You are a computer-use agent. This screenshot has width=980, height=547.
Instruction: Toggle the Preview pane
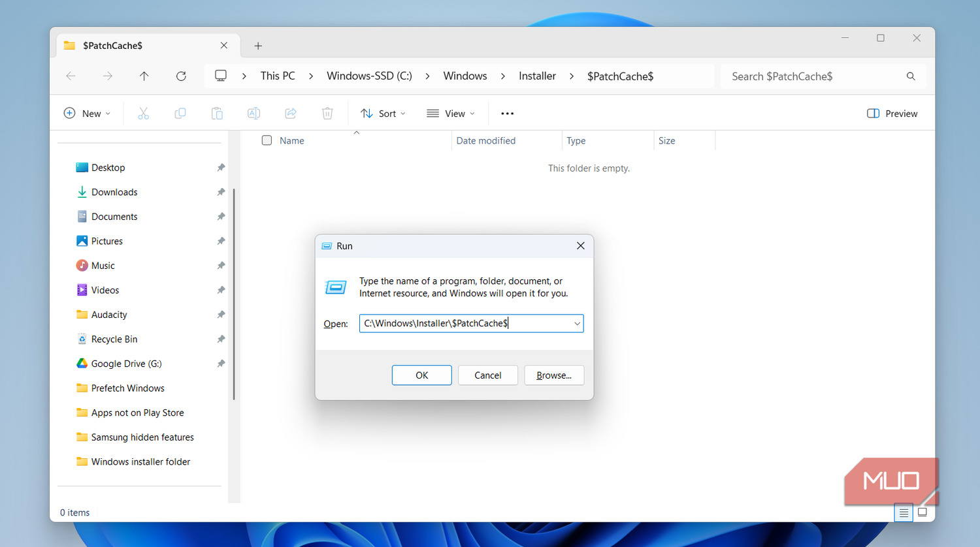(892, 114)
